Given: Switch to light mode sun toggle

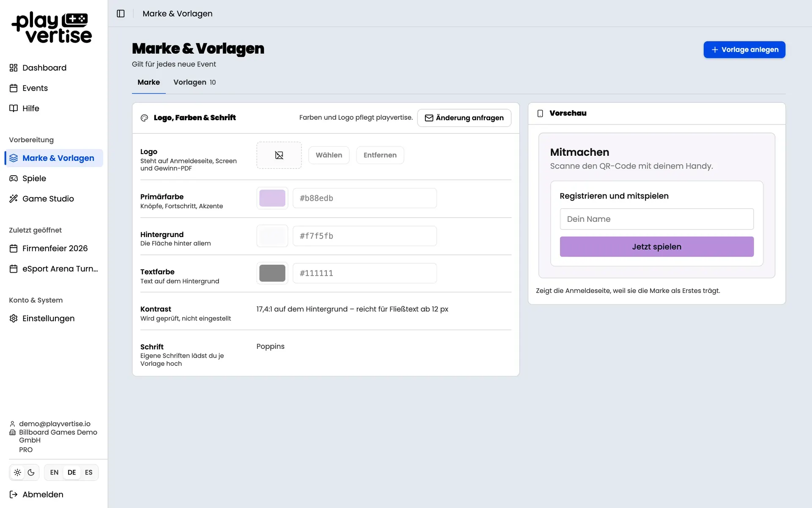Looking at the screenshot, I should tap(17, 472).
